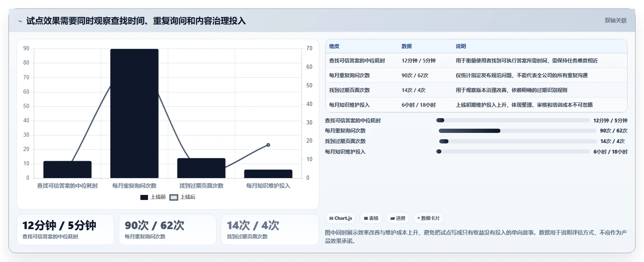The image size is (644, 262).
Task: Click the 14次 / 4次 value beside progress bar
Action: click(x=612, y=141)
